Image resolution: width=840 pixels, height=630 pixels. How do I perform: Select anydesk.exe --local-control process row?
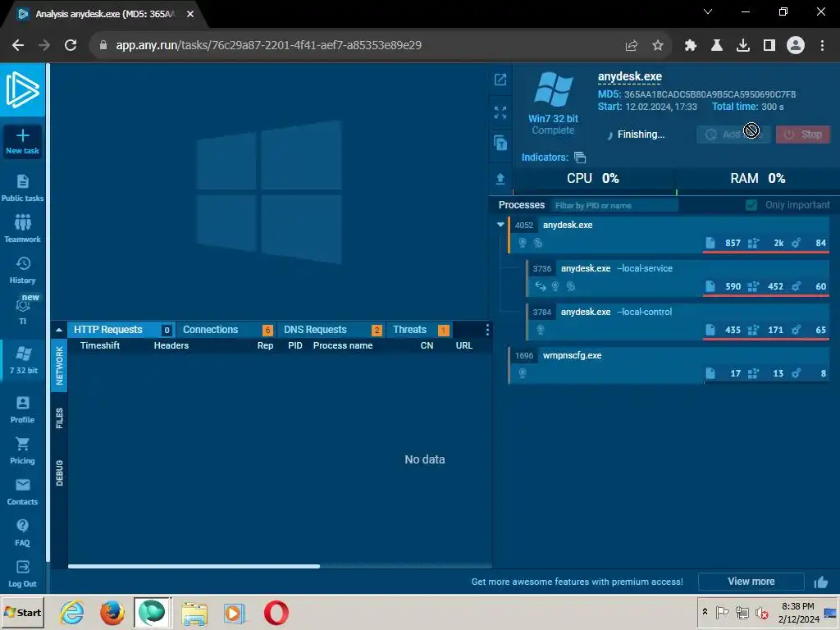[x=678, y=321]
